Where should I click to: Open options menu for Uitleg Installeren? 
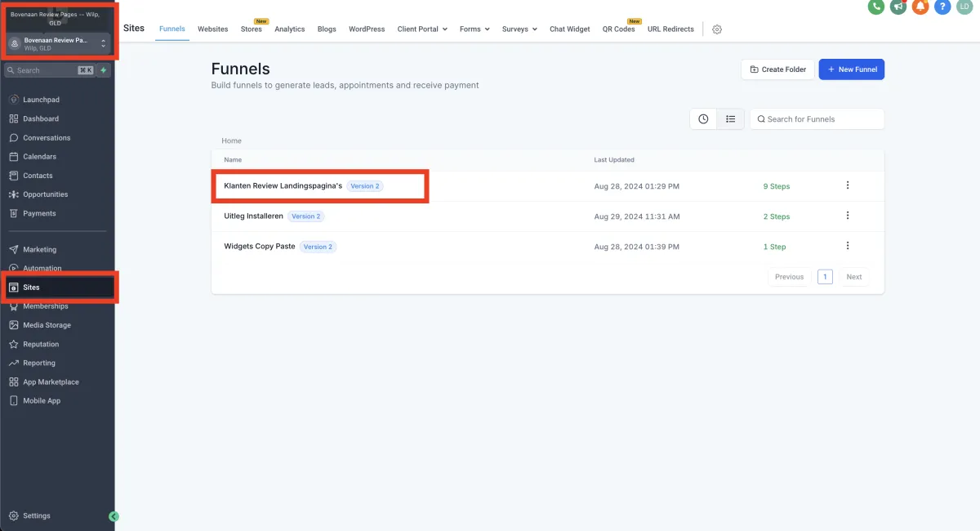848,216
